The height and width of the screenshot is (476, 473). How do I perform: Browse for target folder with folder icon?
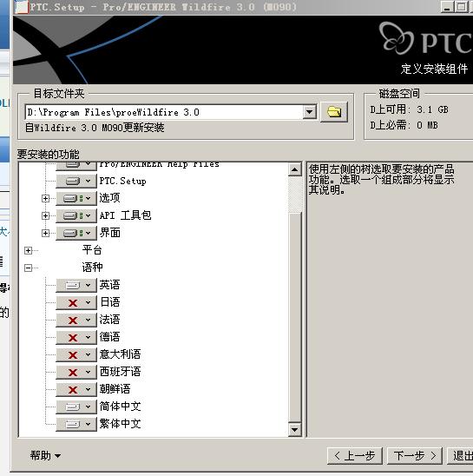point(334,112)
